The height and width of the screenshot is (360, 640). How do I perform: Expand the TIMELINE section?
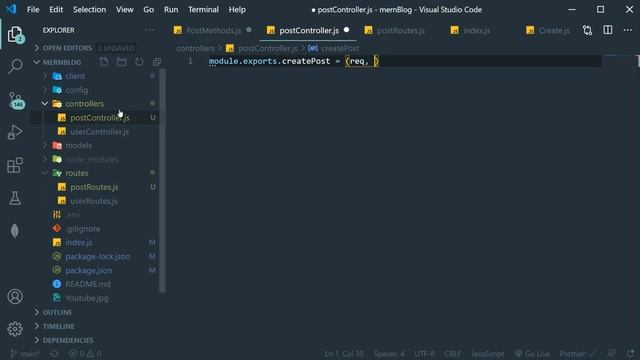coord(58,327)
